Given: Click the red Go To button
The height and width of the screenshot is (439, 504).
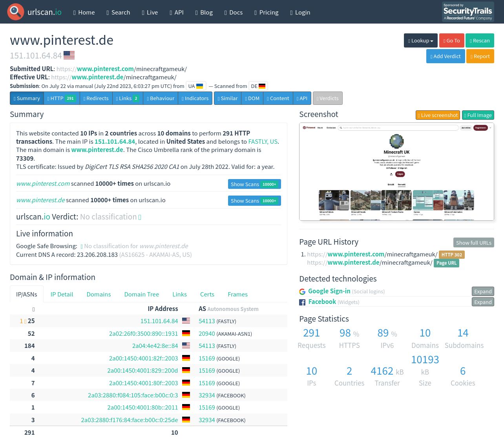Looking at the screenshot, I should pyautogui.click(x=451, y=40).
